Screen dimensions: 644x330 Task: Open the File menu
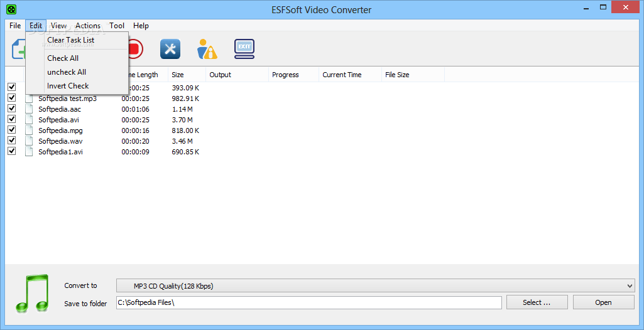(x=15, y=26)
